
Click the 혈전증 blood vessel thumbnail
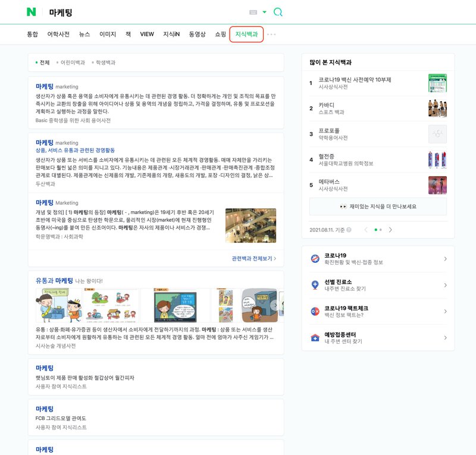coord(437,159)
